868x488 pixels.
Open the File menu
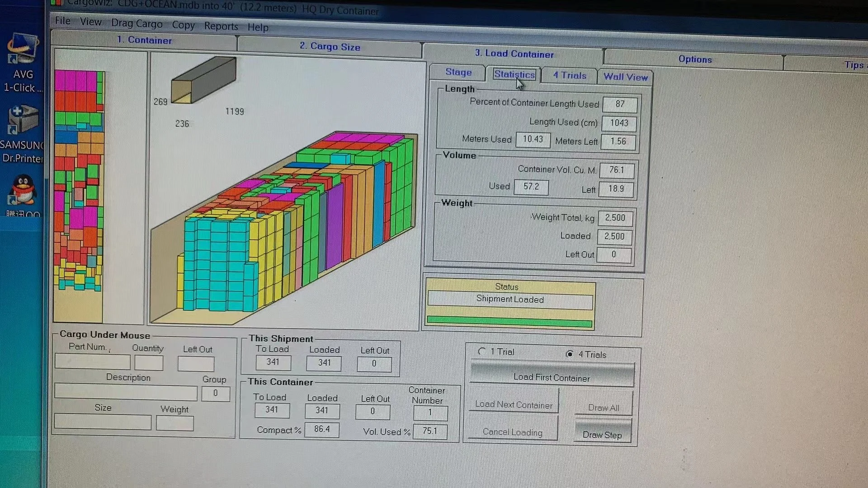(62, 21)
